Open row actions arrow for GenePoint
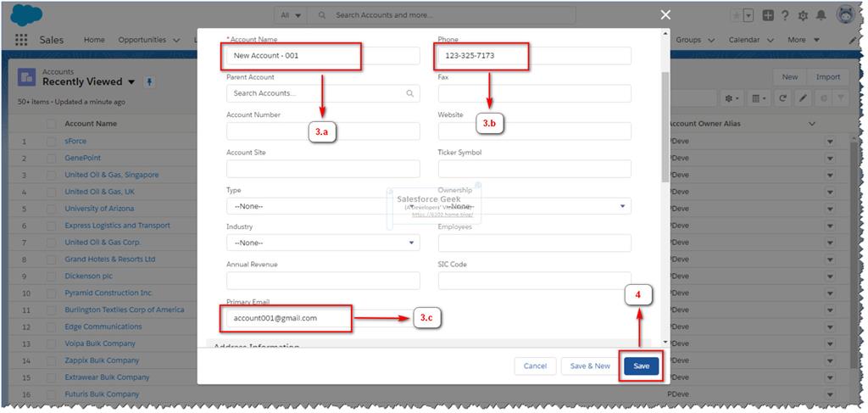868x413 pixels. pos(830,159)
